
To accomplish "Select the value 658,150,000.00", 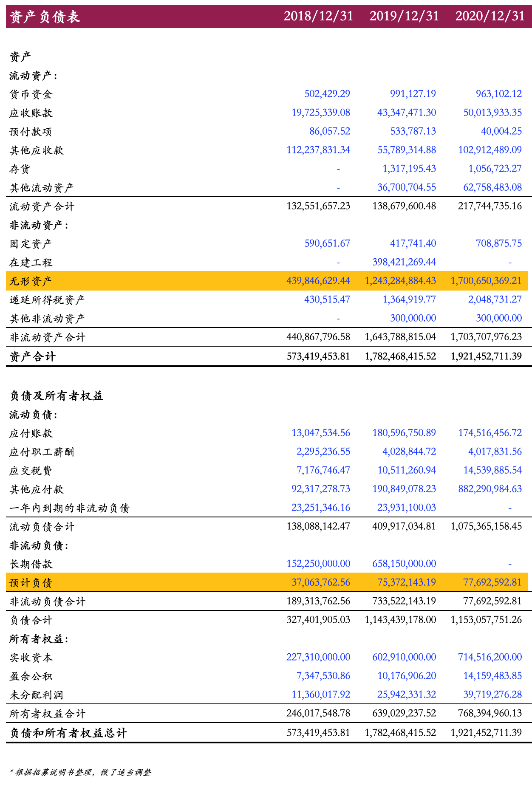I will pyautogui.click(x=404, y=564).
